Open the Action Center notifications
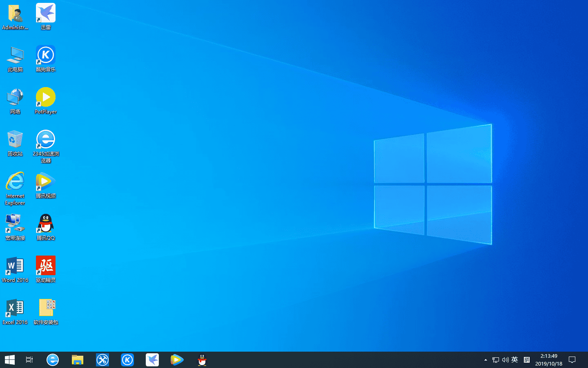 pos(572,360)
